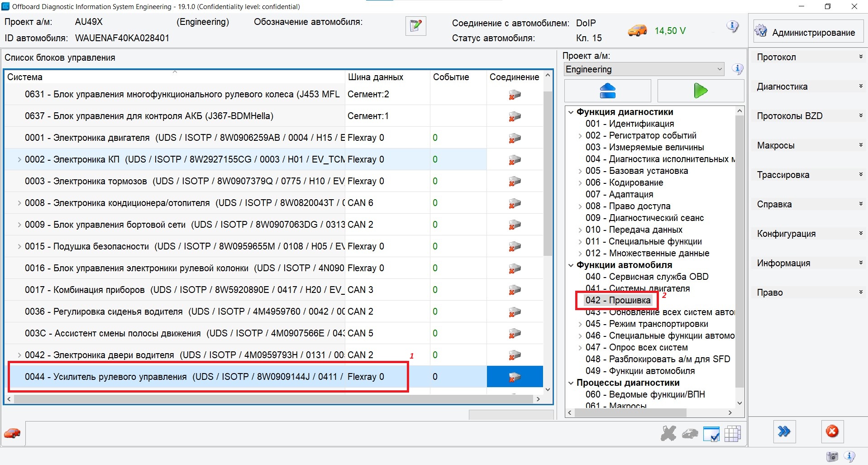Click the grid table icon at bottom
The image size is (868, 465).
click(732, 434)
